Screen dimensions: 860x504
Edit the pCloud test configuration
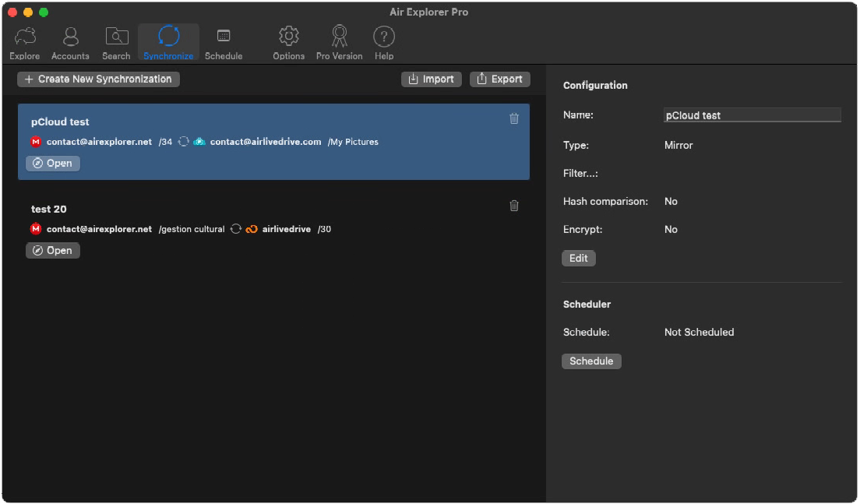click(578, 258)
